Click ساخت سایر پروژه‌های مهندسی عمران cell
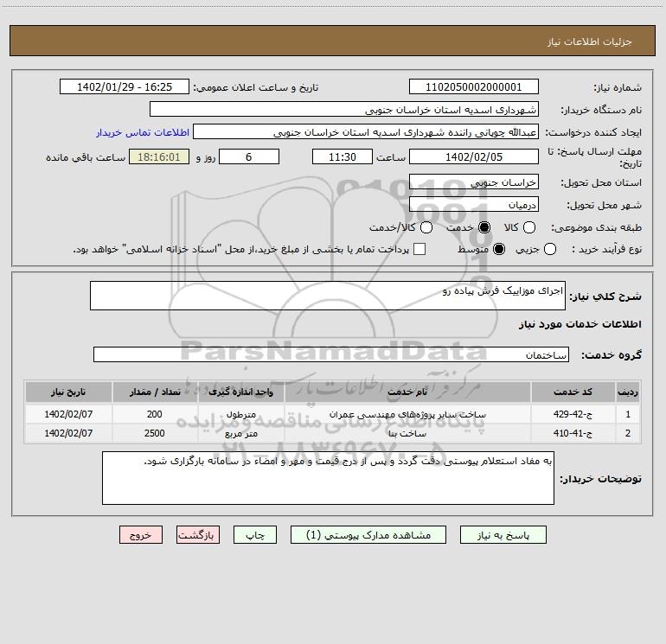Screen dimensions: 666x644 click(407, 414)
